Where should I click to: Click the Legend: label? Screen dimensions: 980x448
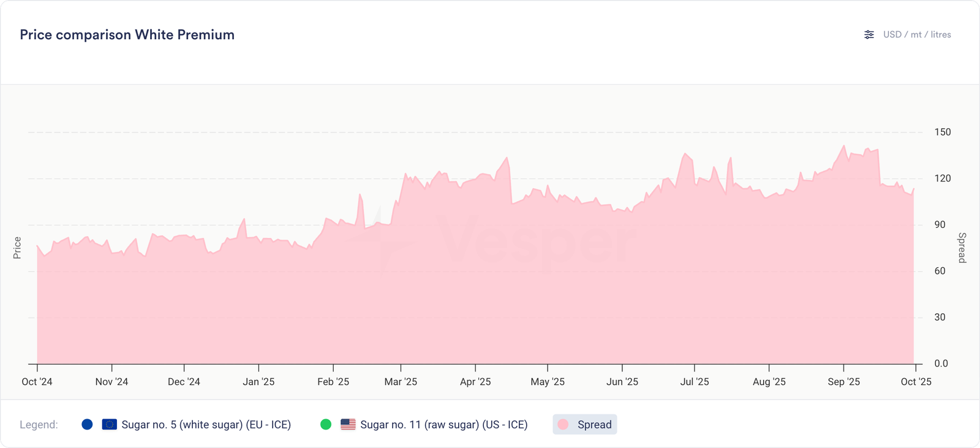(39, 425)
